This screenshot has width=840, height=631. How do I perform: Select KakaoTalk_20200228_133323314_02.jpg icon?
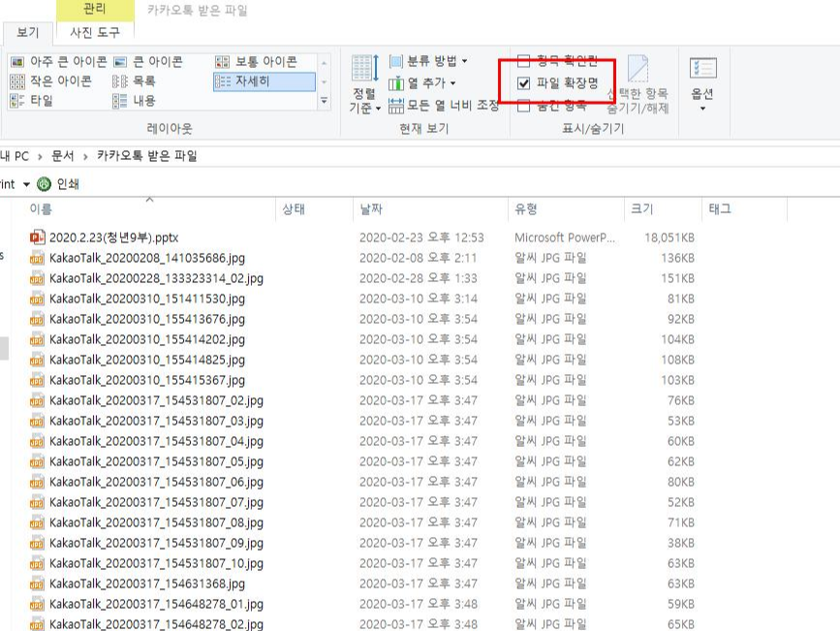tap(37, 278)
